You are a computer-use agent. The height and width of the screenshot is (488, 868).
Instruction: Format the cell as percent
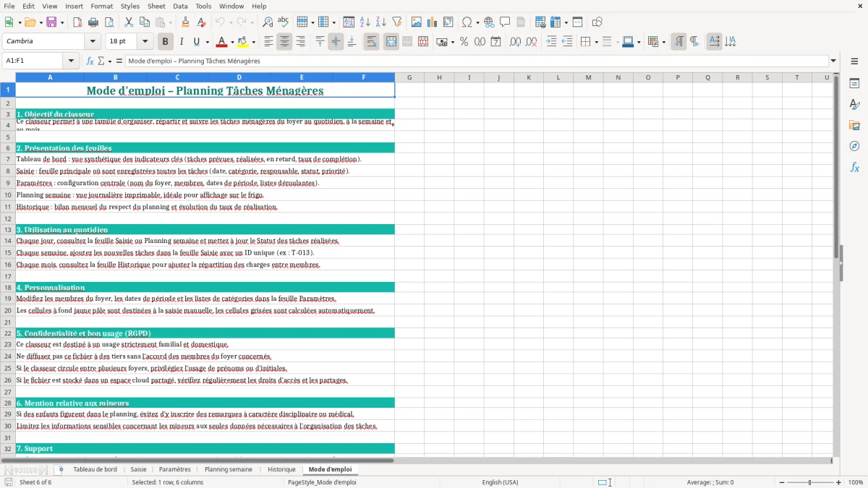point(464,42)
